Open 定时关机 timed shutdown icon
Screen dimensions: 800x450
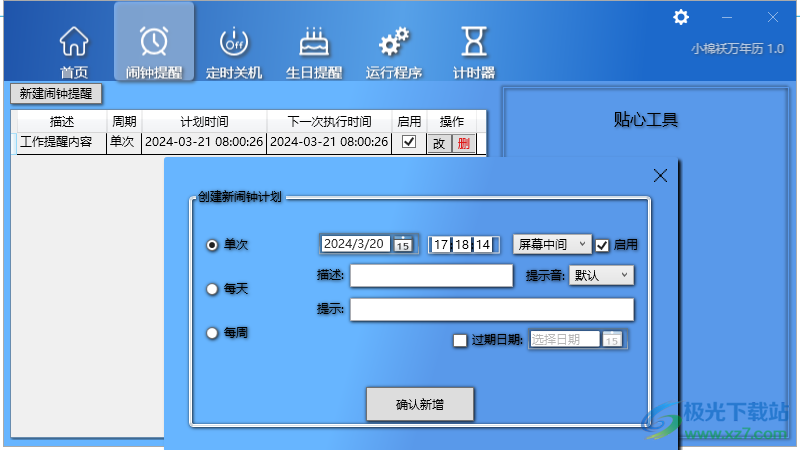234,43
